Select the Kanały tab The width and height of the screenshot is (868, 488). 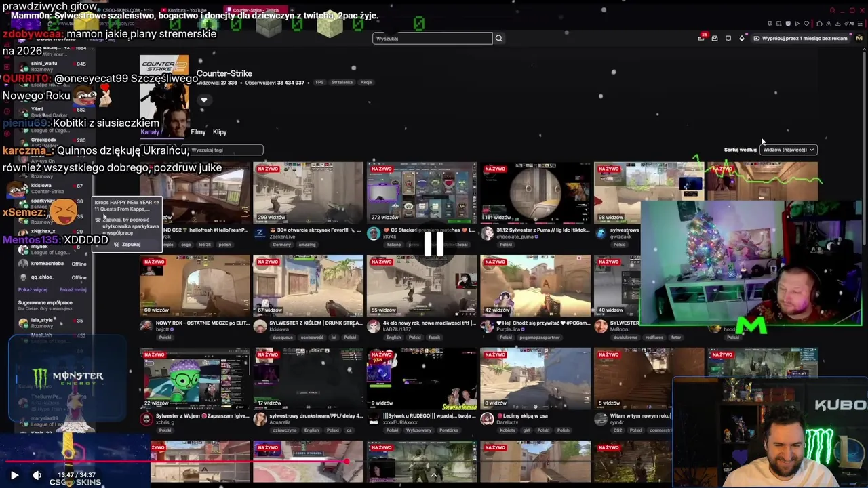(150, 132)
